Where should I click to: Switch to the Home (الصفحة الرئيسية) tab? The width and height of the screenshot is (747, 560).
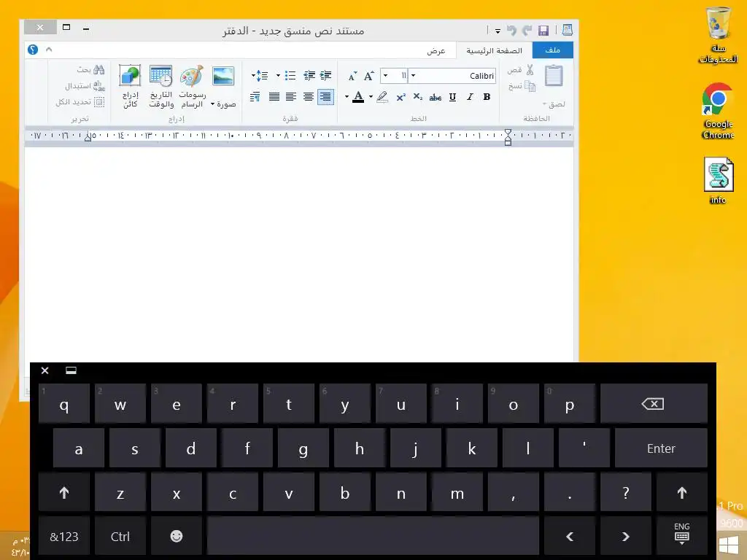[x=494, y=50]
